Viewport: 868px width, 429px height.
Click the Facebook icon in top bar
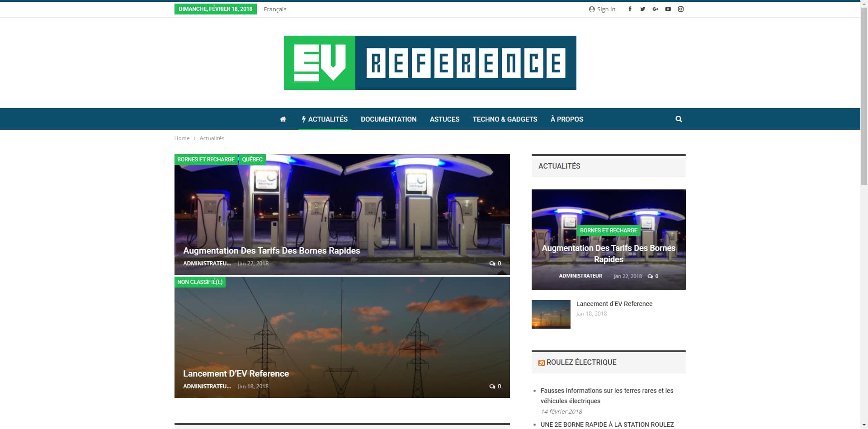pyautogui.click(x=630, y=9)
